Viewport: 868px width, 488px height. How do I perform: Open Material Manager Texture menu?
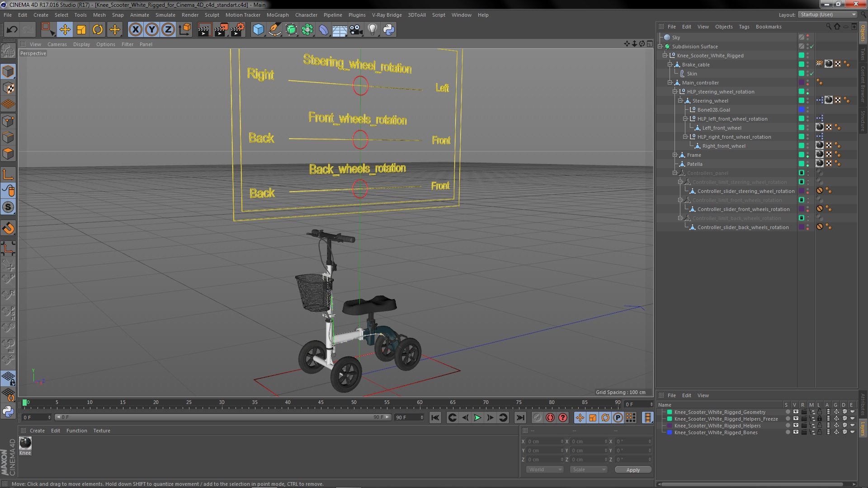point(102,431)
